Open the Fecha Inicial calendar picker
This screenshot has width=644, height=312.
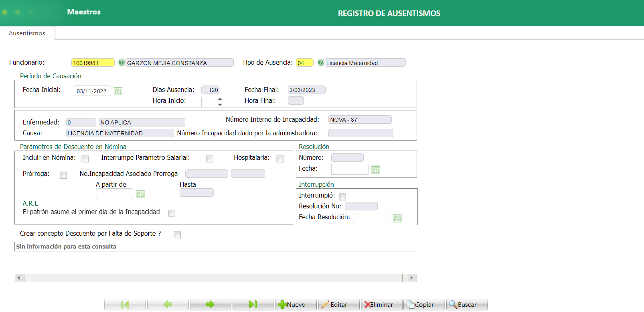click(x=118, y=91)
